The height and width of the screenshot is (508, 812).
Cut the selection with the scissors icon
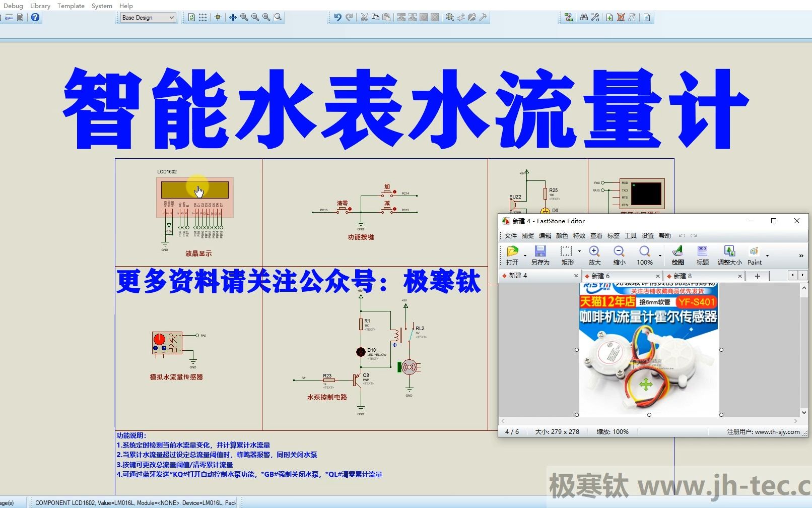point(364,17)
